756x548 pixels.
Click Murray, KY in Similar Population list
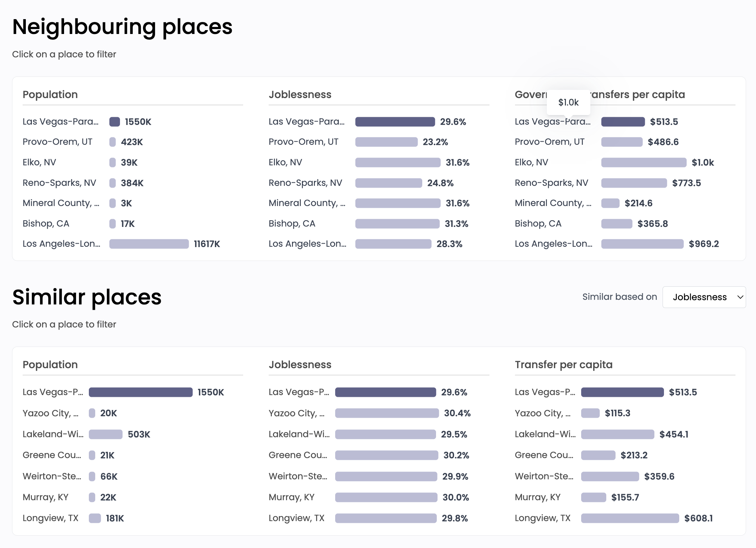point(46,497)
